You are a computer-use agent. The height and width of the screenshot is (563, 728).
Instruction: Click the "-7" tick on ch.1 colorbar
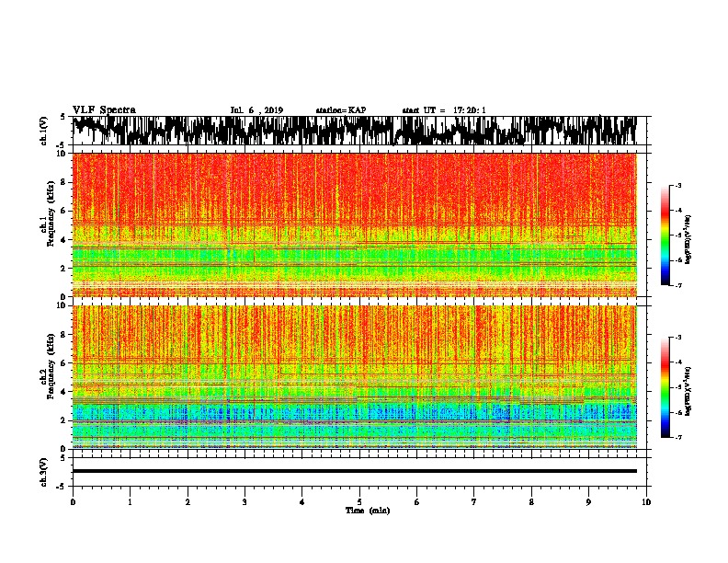(677, 285)
